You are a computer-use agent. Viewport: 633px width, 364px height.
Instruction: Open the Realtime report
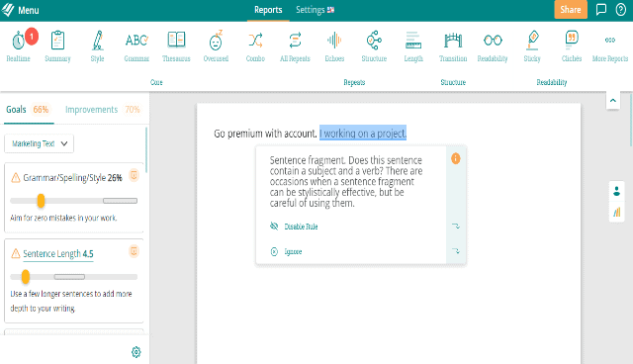point(19,45)
